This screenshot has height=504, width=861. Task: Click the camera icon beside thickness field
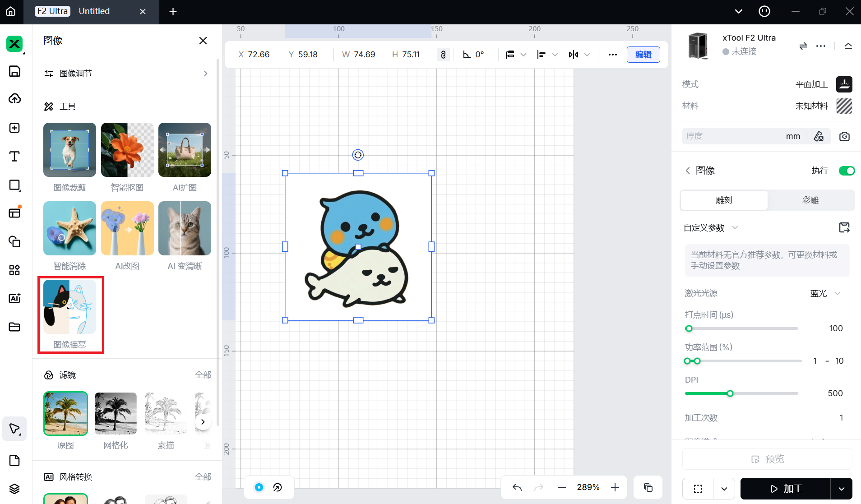point(844,136)
